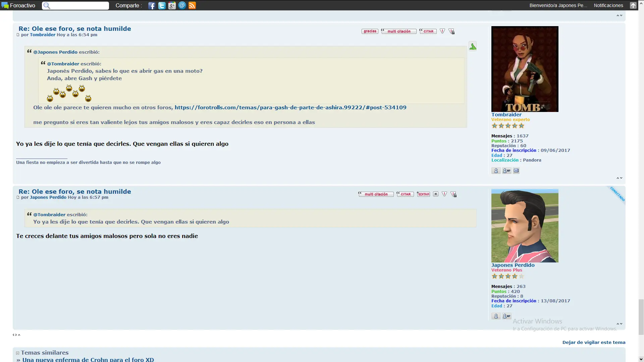
Task: Click 'Reputación : 60' text
Action: point(509,146)
